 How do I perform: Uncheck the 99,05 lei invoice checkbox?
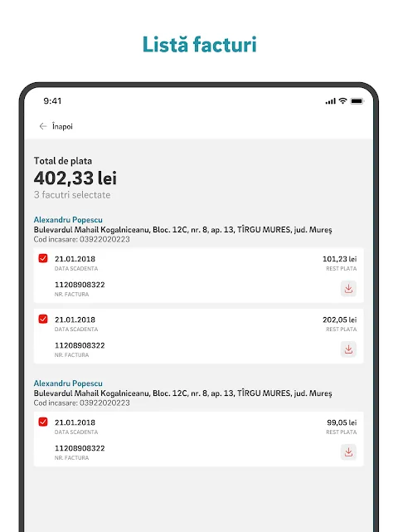click(43, 422)
